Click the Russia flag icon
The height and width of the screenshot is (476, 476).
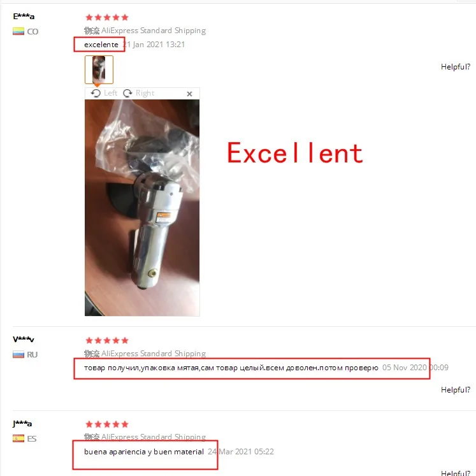pos(18,354)
